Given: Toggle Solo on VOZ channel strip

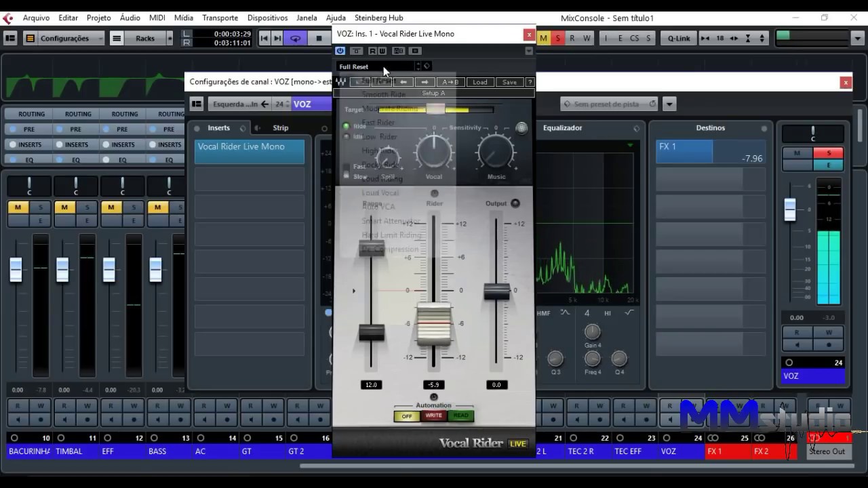Looking at the screenshot, I should tap(829, 153).
